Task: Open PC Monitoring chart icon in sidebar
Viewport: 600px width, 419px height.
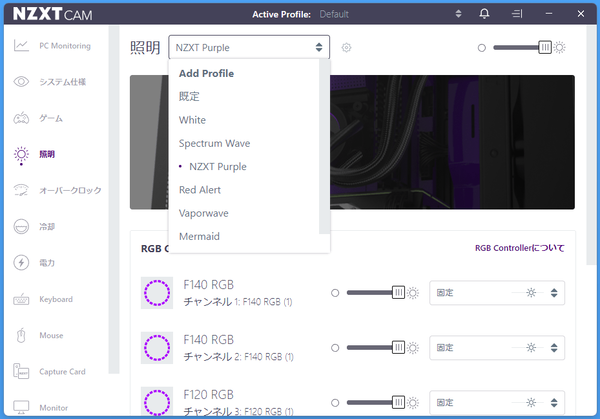Action: tap(21, 46)
